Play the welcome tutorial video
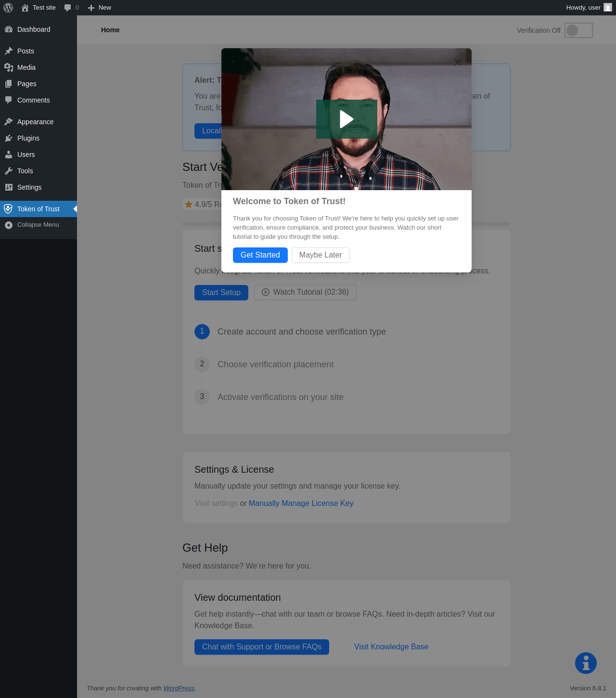Image resolution: width=616 pixels, height=698 pixels. (346, 119)
